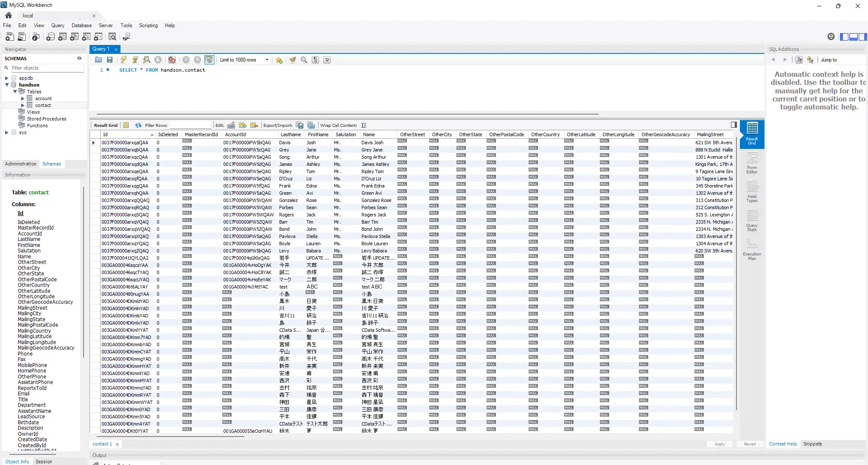Delete selected rows in result grid
This screenshot has width=868, height=465.
pos(254,125)
